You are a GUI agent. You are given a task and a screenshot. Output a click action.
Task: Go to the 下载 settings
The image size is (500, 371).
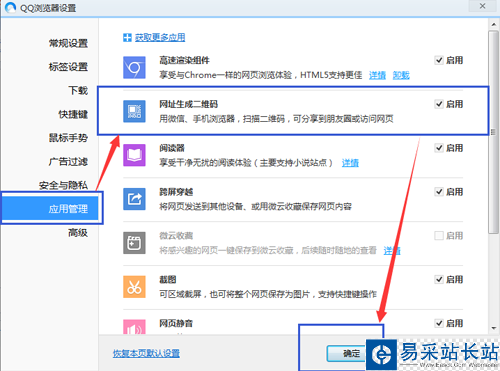(78, 91)
